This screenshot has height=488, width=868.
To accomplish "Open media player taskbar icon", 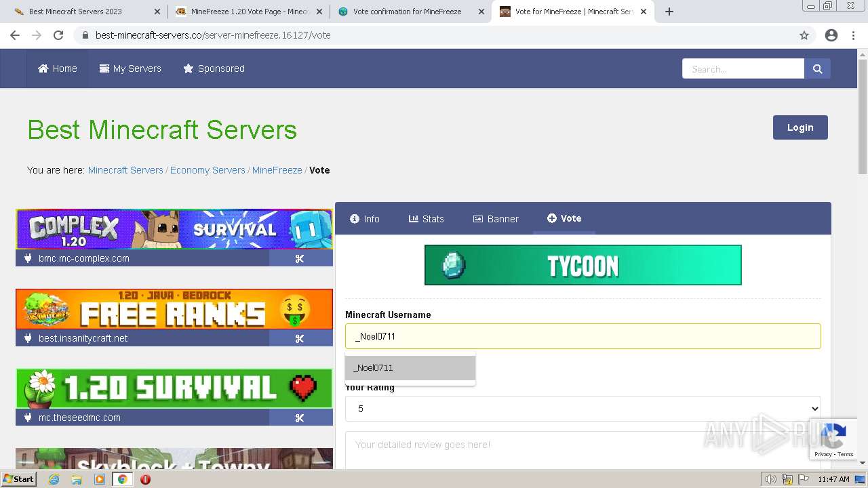I will pyautogui.click(x=100, y=479).
